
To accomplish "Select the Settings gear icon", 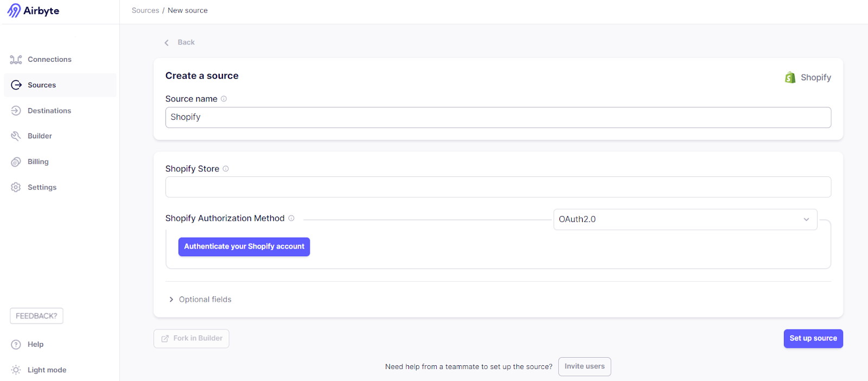I will click(x=16, y=187).
